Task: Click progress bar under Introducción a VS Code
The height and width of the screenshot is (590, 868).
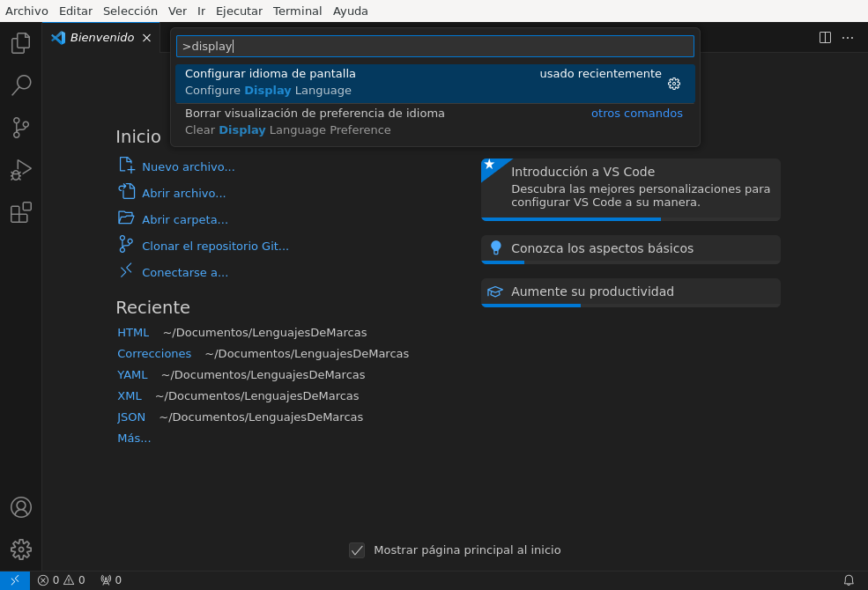Action: click(x=631, y=219)
